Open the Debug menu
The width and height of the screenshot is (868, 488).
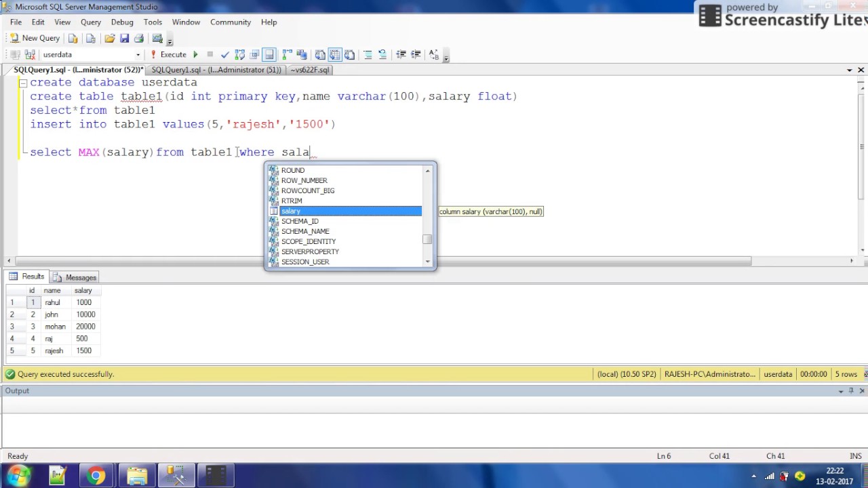pyautogui.click(x=122, y=22)
